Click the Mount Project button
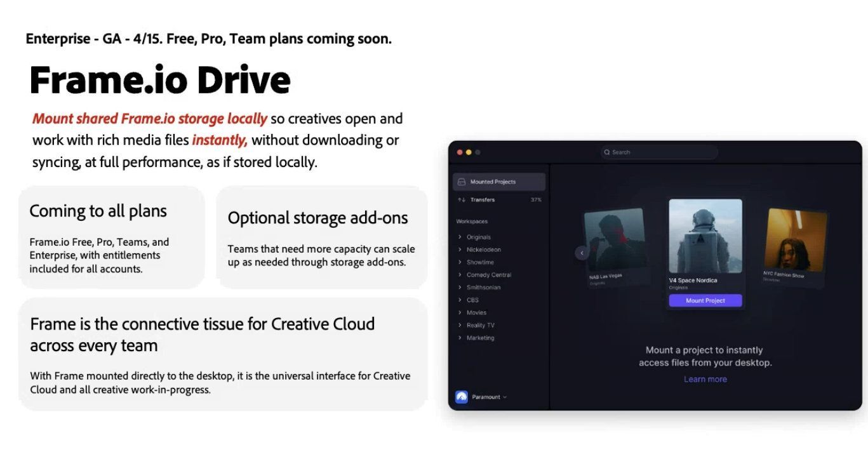This screenshot has width=868, height=459. pyautogui.click(x=705, y=300)
